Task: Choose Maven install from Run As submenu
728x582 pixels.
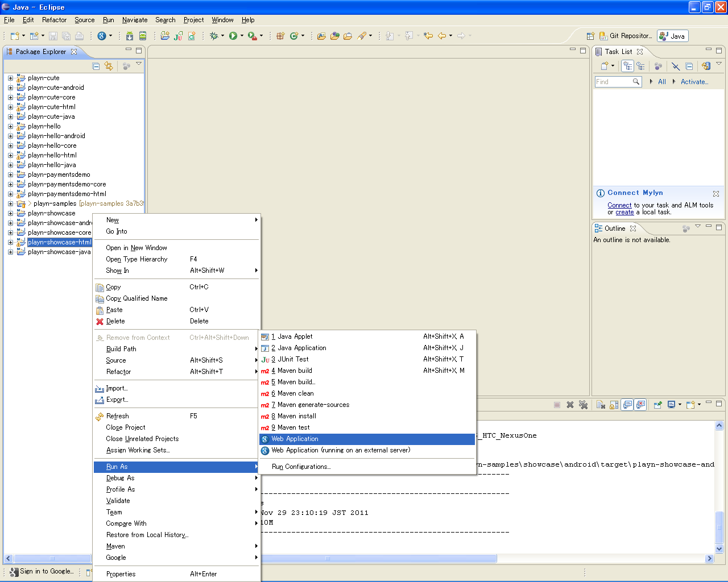Action: click(367, 416)
